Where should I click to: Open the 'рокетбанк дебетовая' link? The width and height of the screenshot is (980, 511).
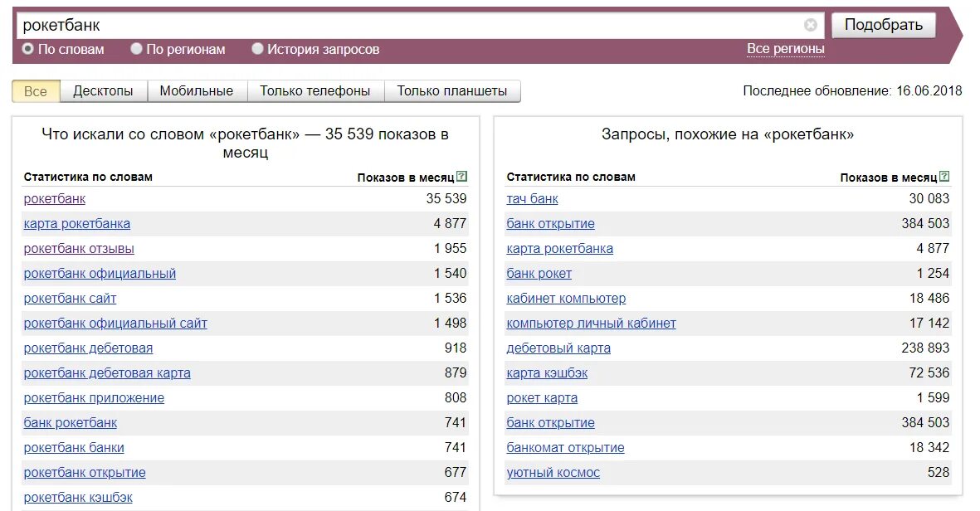pos(88,348)
